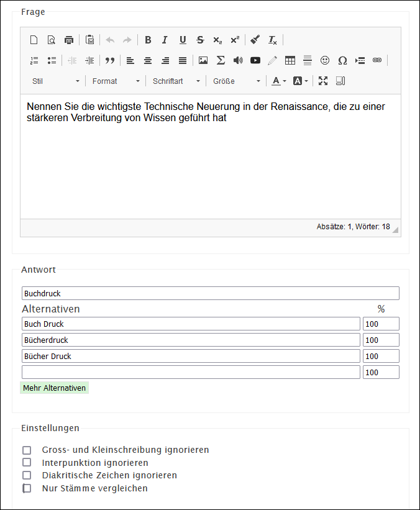
Task: Insert a table
Action: 290,60
